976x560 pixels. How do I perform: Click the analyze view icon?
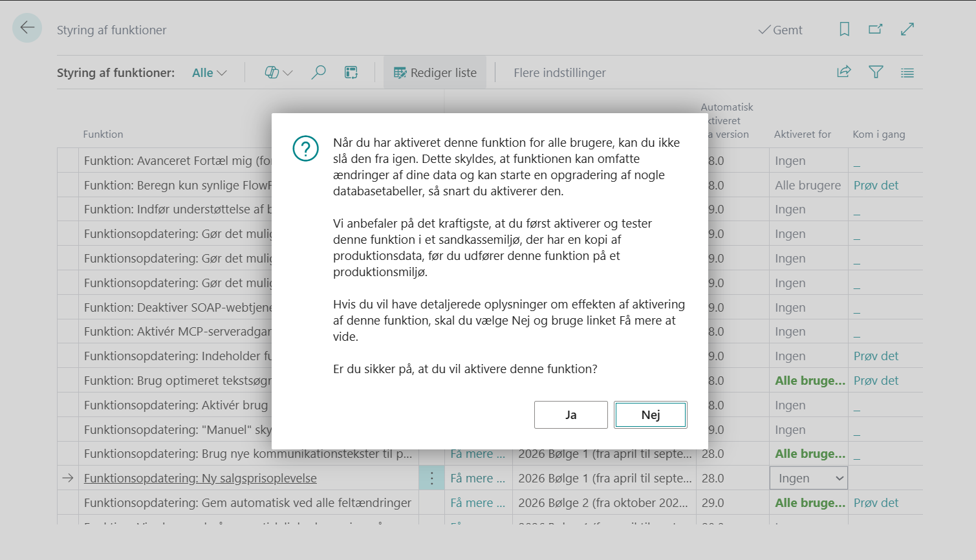coord(351,73)
